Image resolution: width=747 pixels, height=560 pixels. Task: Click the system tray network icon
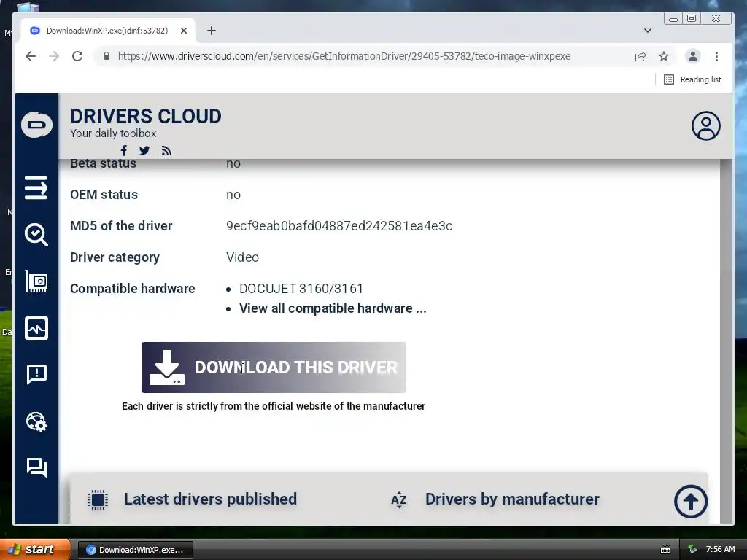[693, 549]
